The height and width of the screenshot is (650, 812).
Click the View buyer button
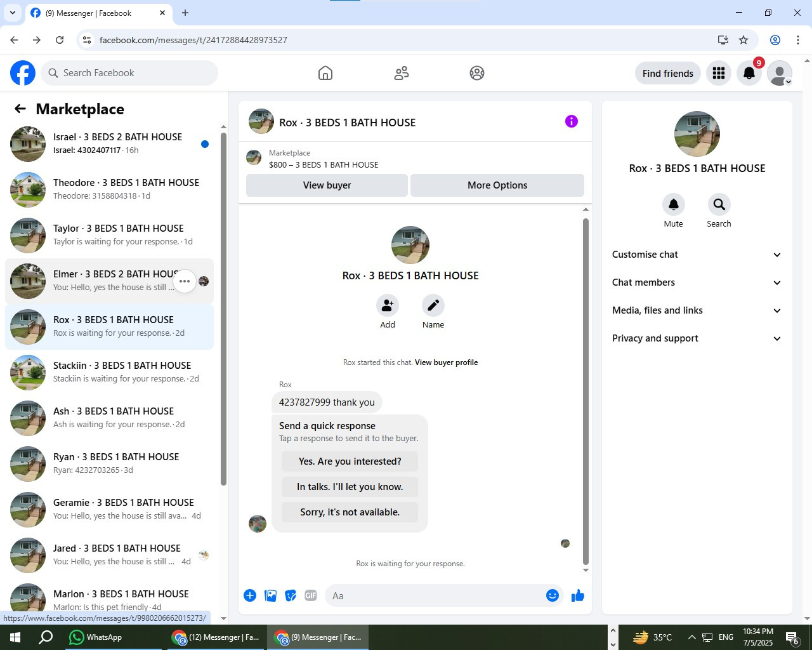tap(327, 185)
